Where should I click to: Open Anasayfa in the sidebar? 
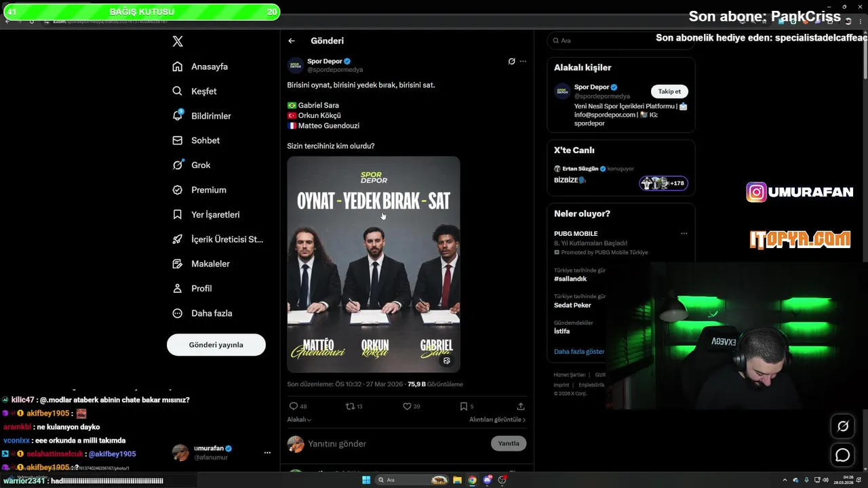[200, 66]
